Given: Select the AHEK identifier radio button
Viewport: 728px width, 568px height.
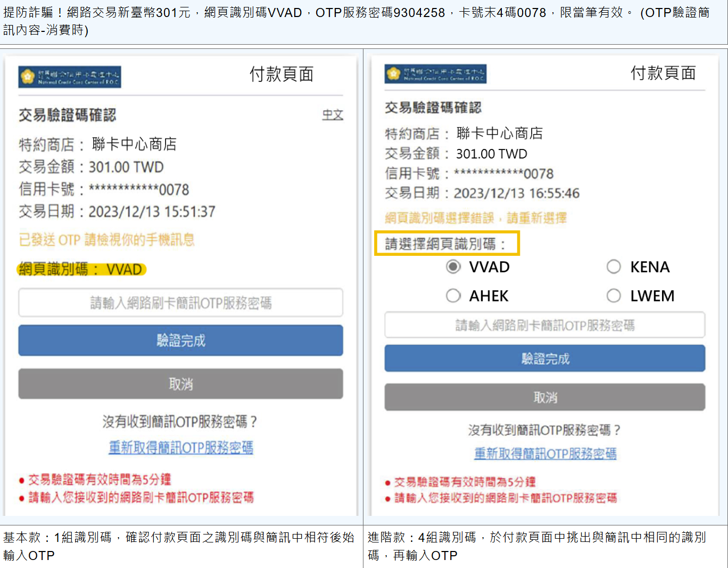Looking at the screenshot, I should 453,296.
